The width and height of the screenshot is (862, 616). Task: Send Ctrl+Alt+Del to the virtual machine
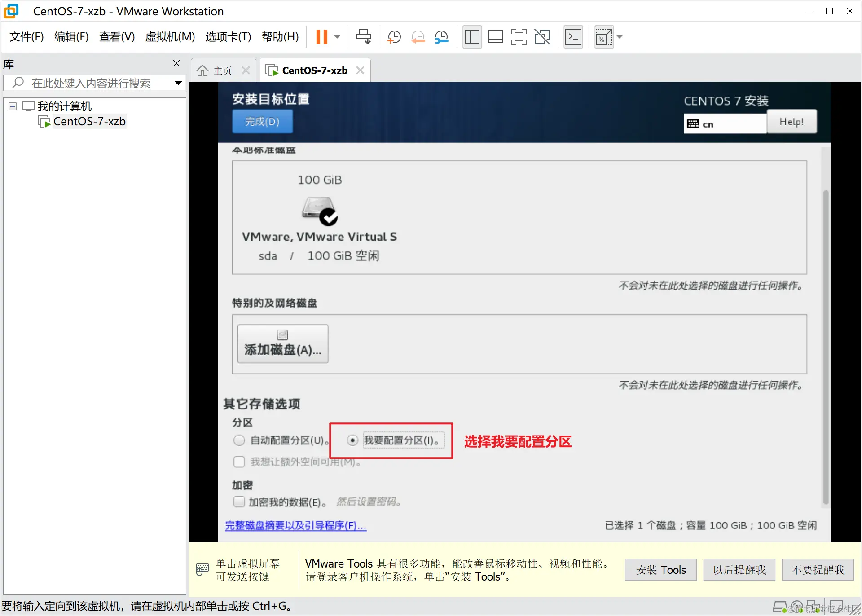click(364, 37)
